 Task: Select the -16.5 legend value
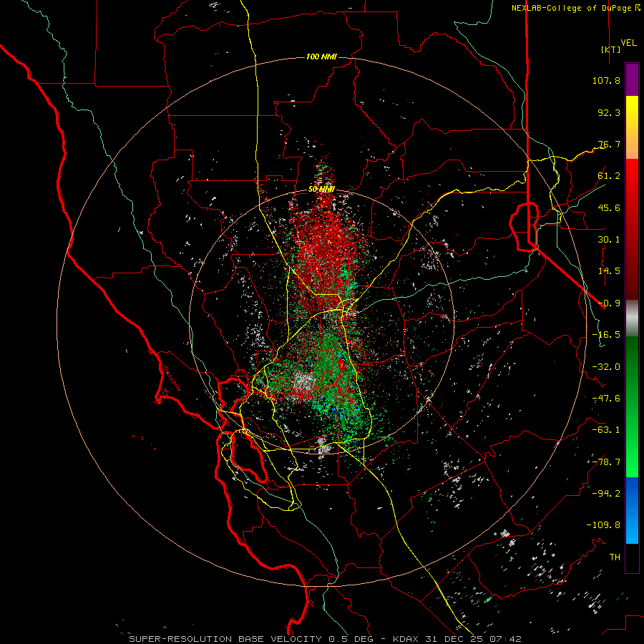tap(606, 335)
